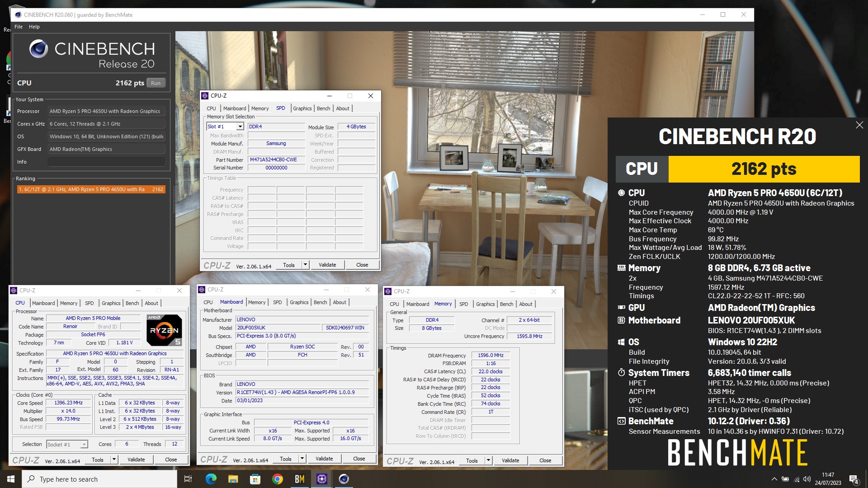
Task: Click Memory section icon in BenchMate panel
Action: click(621, 268)
